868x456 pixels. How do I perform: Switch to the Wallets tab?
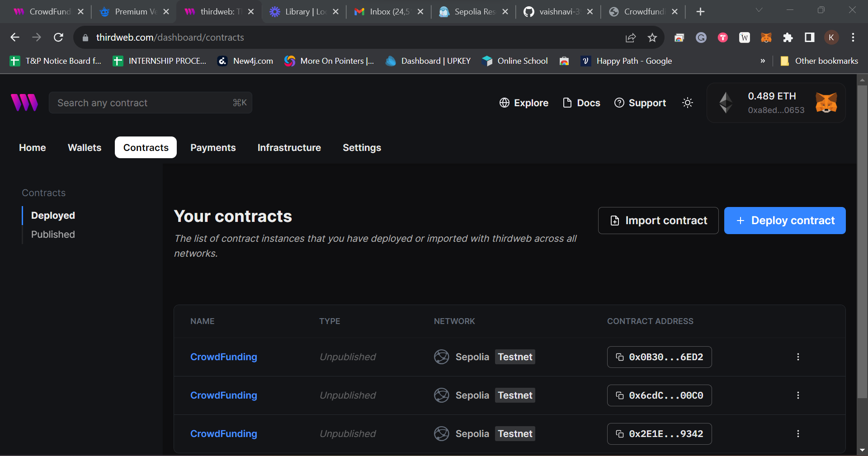click(85, 147)
